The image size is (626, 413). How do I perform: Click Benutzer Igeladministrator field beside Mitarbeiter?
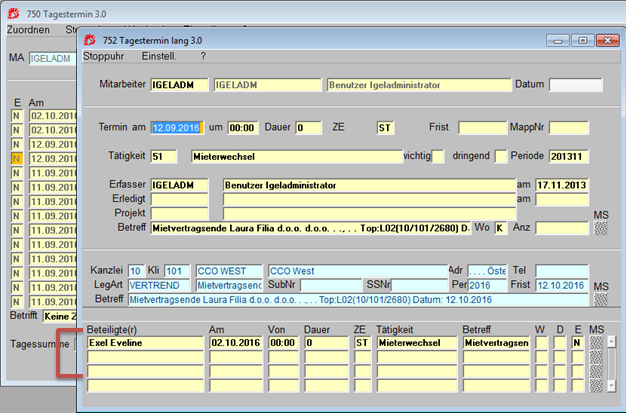pyautogui.click(x=419, y=85)
